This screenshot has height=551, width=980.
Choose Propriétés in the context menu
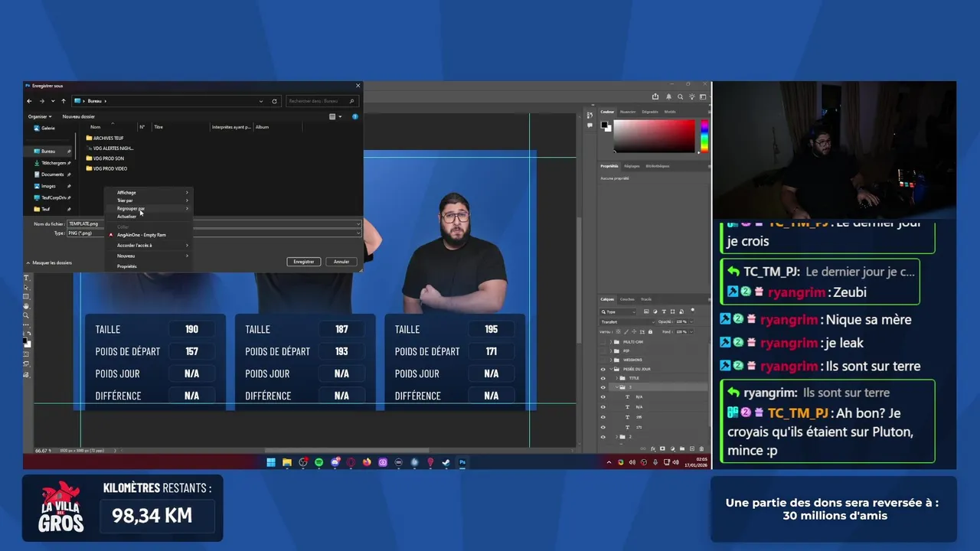point(149,266)
